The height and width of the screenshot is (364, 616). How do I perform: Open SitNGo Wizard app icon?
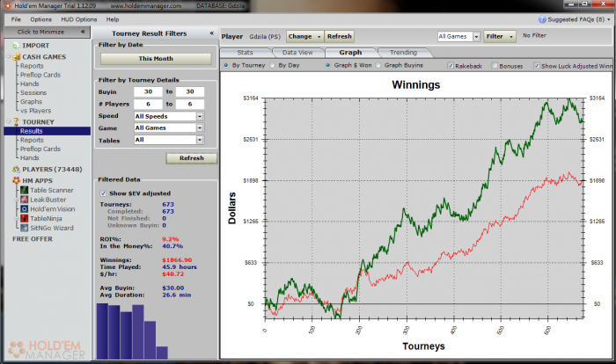25,228
